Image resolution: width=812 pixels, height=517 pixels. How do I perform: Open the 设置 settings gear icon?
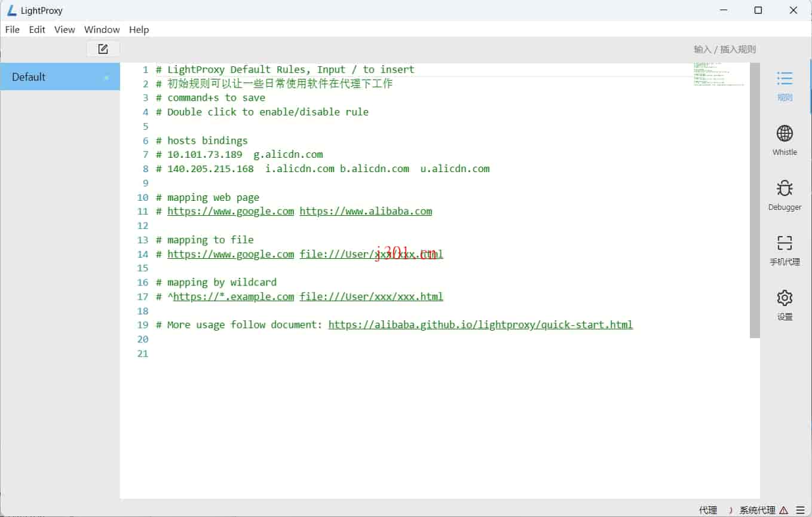785,298
